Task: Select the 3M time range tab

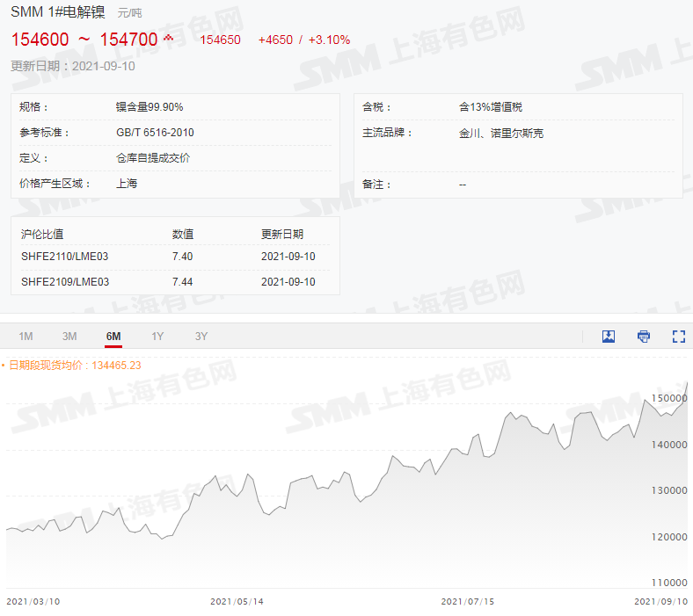Action: coord(69,337)
